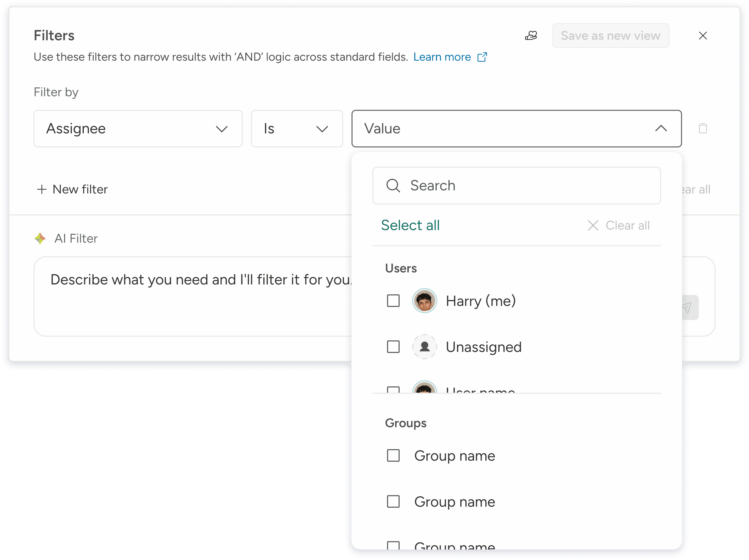Screen dimensions: 749x560
Task: Check the Harry (me) checkbox
Action: (393, 301)
